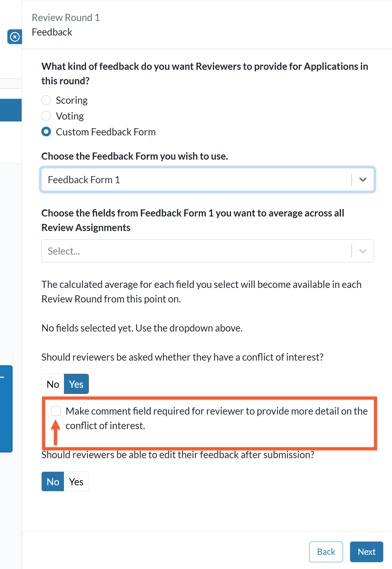The width and height of the screenshot is (392, 569).
Task: Go Back to the previous step
Action: [326, 552]
